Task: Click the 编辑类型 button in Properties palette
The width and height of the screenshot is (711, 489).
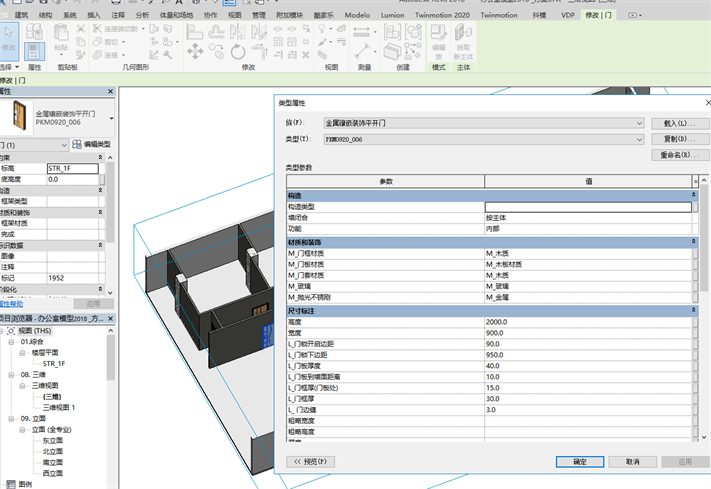Action: (x=92, y=144)
